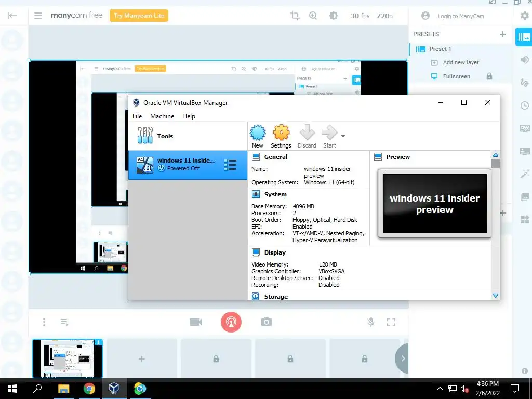Open ManyCam time clock panel icon
This screenshot has height=399, width=532.
525,105
